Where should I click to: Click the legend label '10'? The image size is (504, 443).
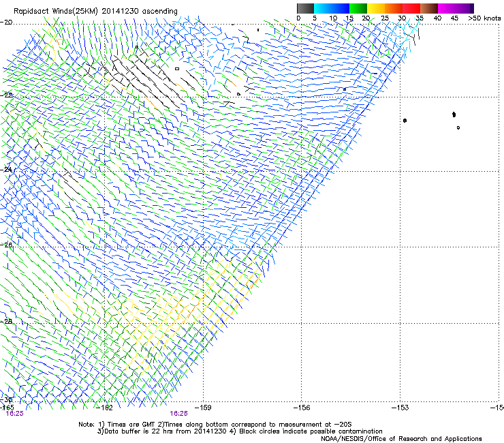coord(333,18)
